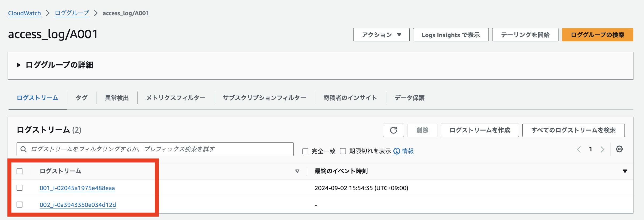Screen dimensions: 644x220
Task: Open メトリクスフィルター tab
Action: 176,98
